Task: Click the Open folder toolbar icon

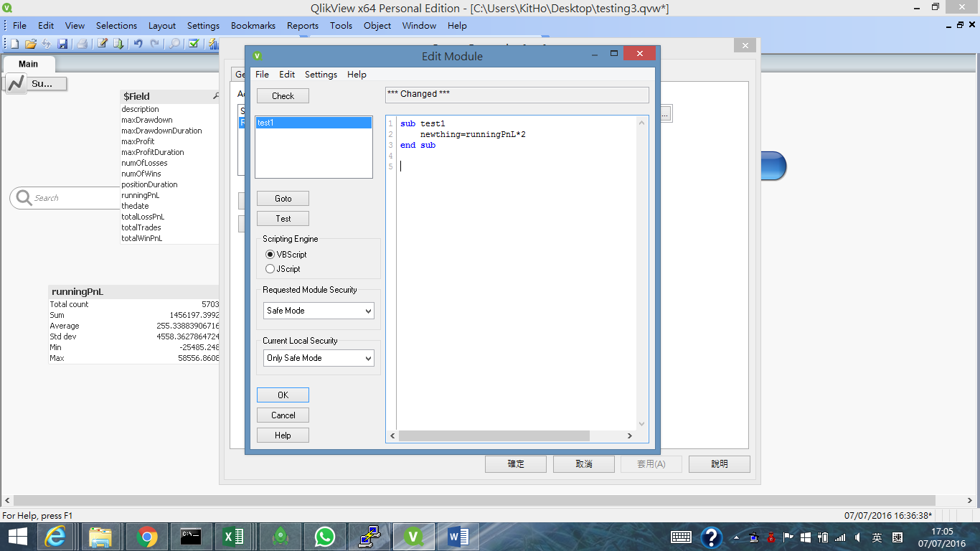Action: coord(30,44)
